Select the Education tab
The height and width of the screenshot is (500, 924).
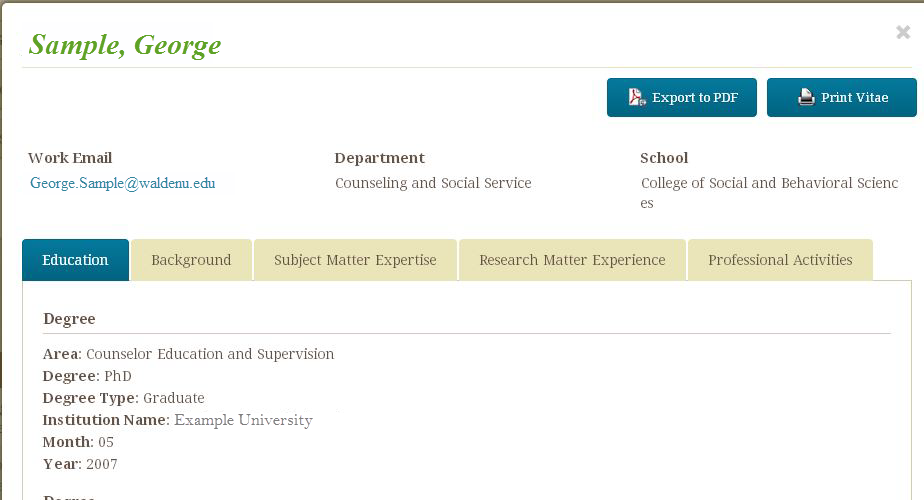click(75, 260)
